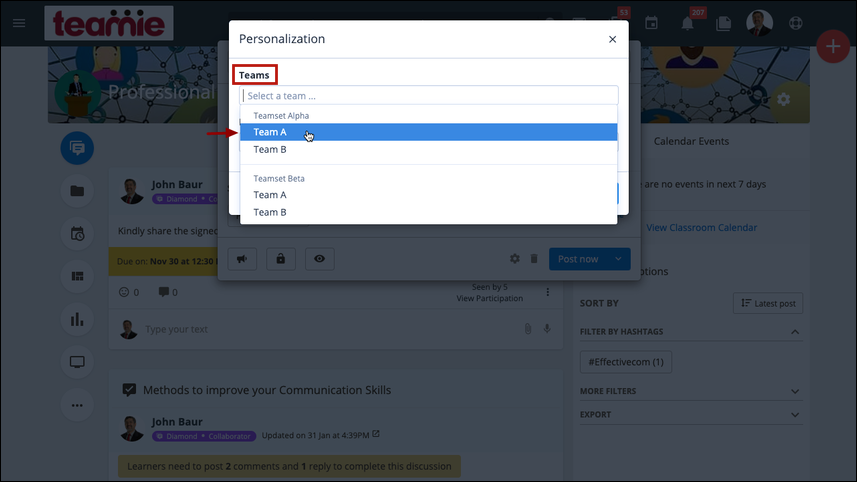Open View Classroom Calendar link
The image size is (857, 482).
[x=702, y=227]
